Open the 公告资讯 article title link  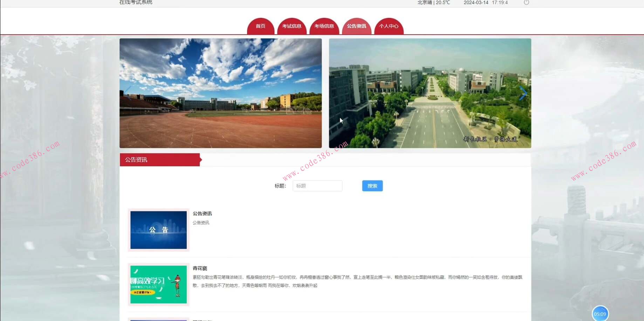pyautogui.click(x=202, y=213)
